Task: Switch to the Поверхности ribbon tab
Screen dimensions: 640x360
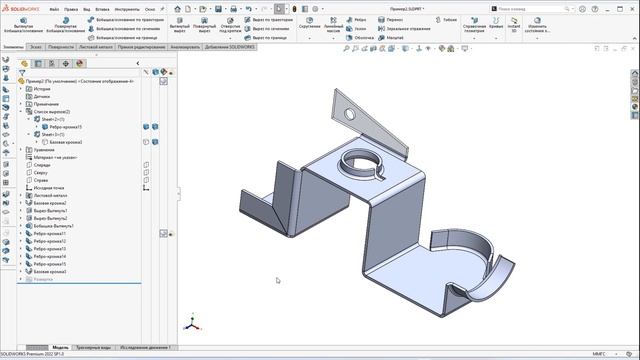Action: (61, 47)
